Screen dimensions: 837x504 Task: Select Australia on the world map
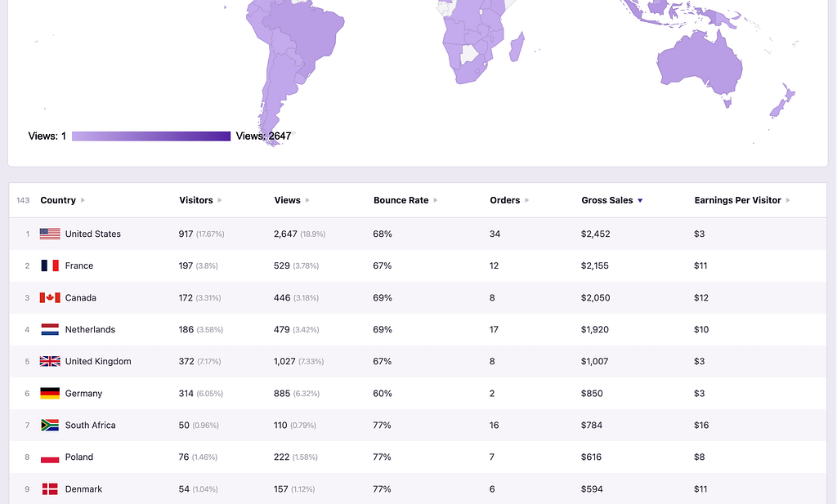699,61
